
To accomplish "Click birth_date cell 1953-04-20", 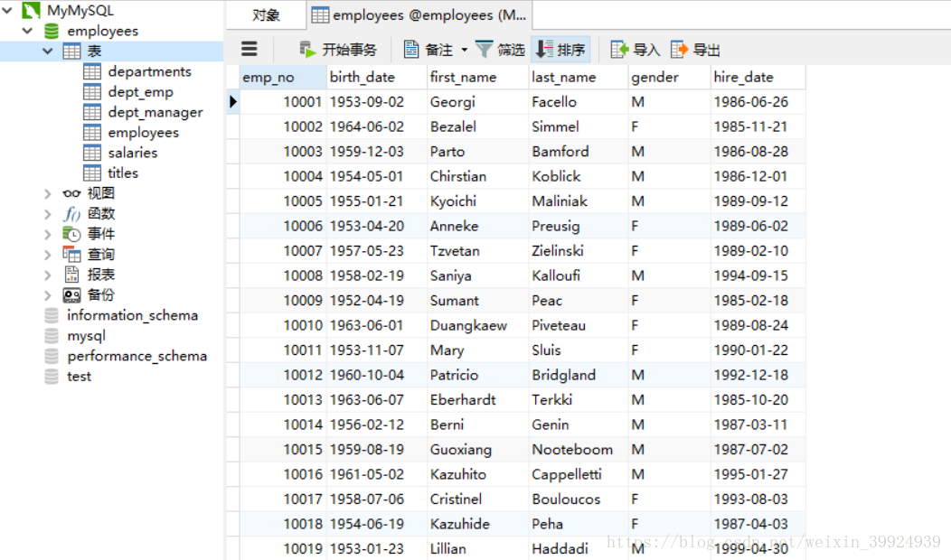I will click(377, 226).
